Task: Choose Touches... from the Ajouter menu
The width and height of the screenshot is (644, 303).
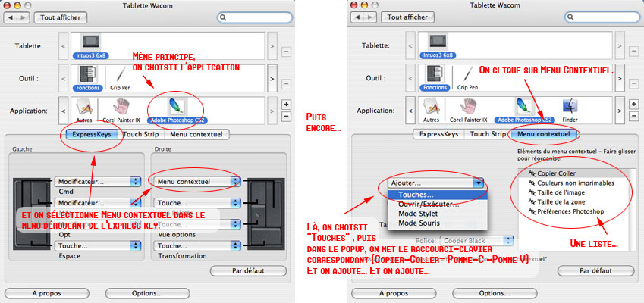Action: tap(438, 195)
